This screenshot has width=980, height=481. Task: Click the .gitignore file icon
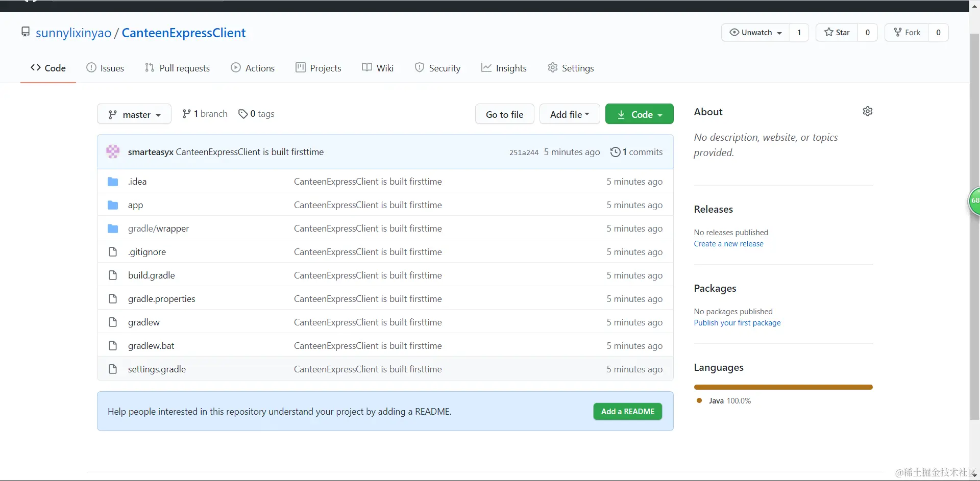113,252
